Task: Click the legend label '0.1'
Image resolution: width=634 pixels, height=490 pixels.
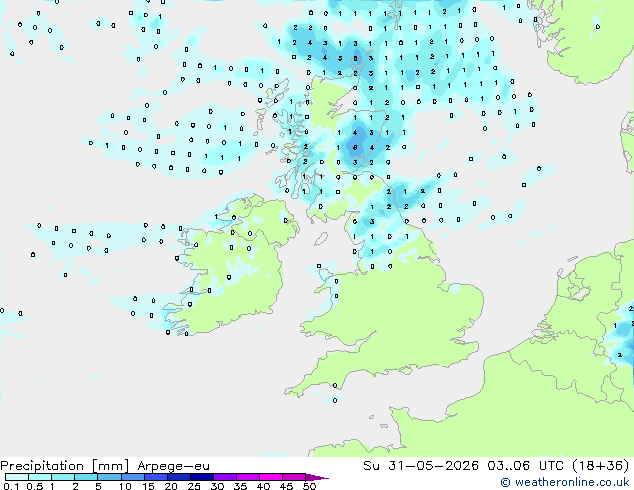Action: click(11, 486)
